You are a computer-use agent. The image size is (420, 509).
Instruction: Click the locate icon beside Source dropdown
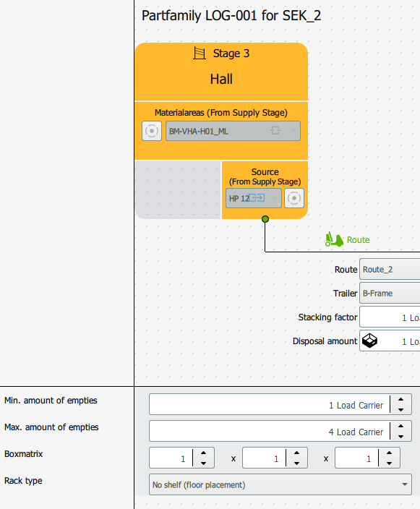(294, 198)
